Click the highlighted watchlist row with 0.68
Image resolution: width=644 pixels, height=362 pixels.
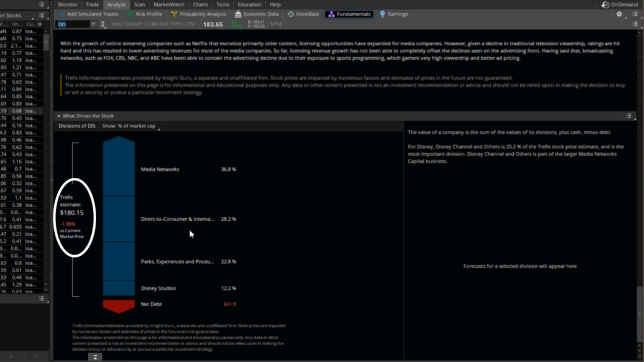[x=21, y=111]
